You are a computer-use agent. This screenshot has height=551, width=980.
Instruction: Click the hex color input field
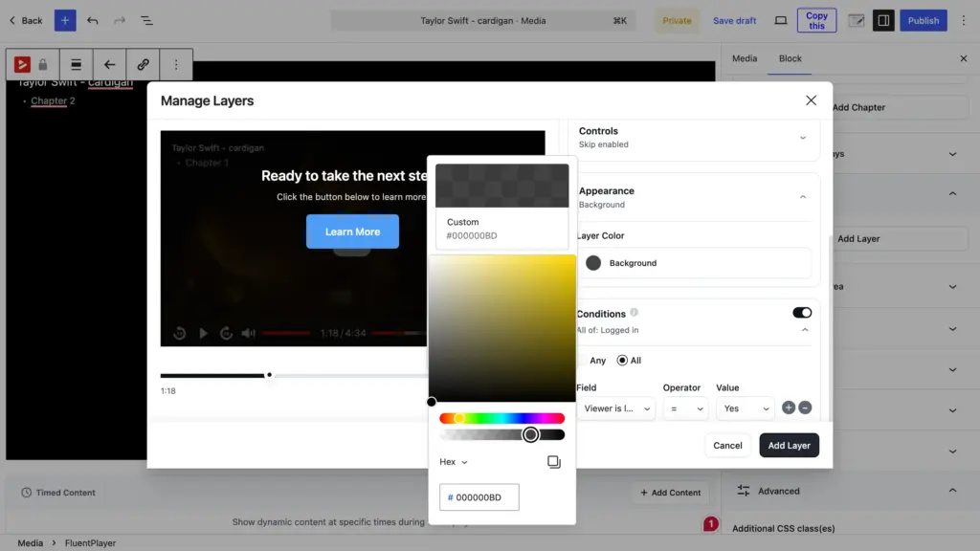(479, 497)
